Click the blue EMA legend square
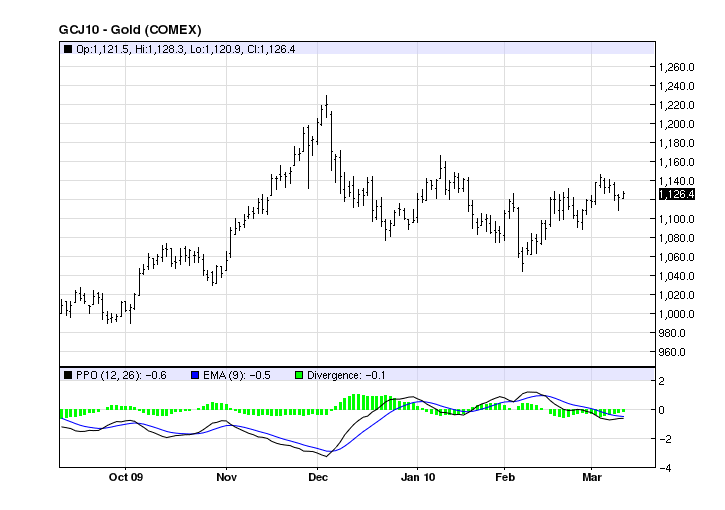725x510 pixels. click(195, 375)
